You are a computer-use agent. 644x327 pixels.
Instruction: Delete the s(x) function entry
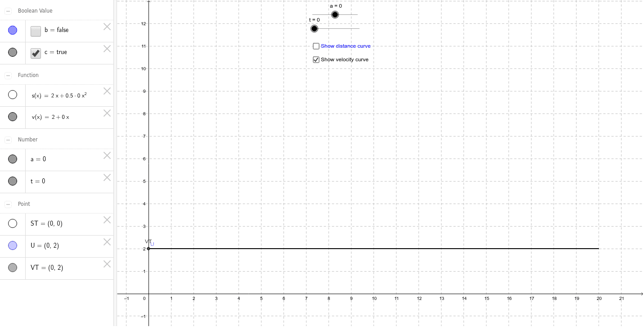pos(107,91)
